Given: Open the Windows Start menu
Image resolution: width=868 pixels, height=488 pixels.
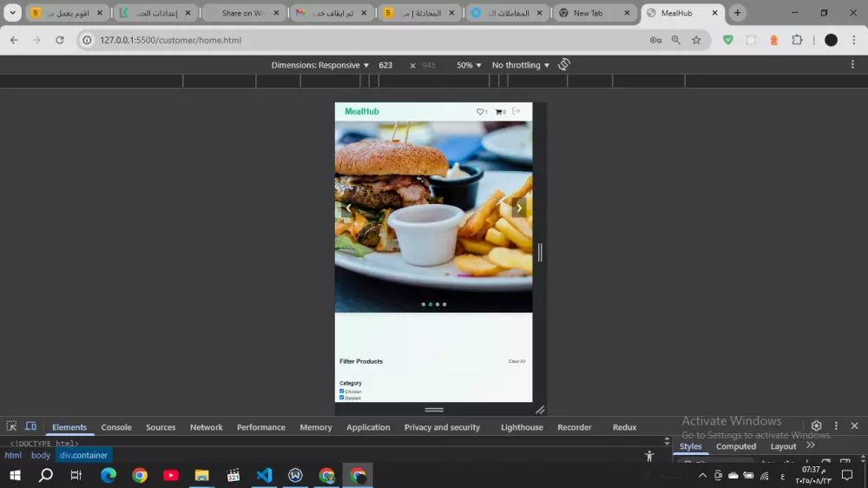Looking at the screenshot, I should (x=15, y=475).
